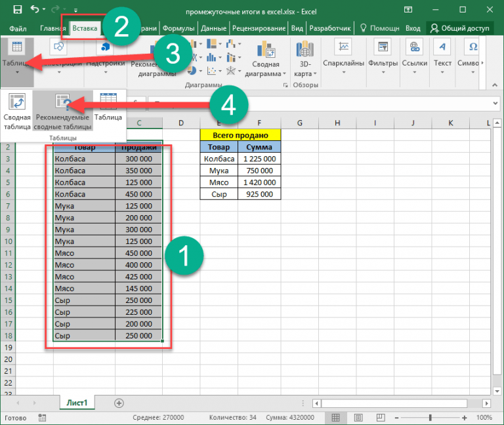Collapse the ribbon with the chevron
Screen dimensions: 504x425
[x=495, y=85]
